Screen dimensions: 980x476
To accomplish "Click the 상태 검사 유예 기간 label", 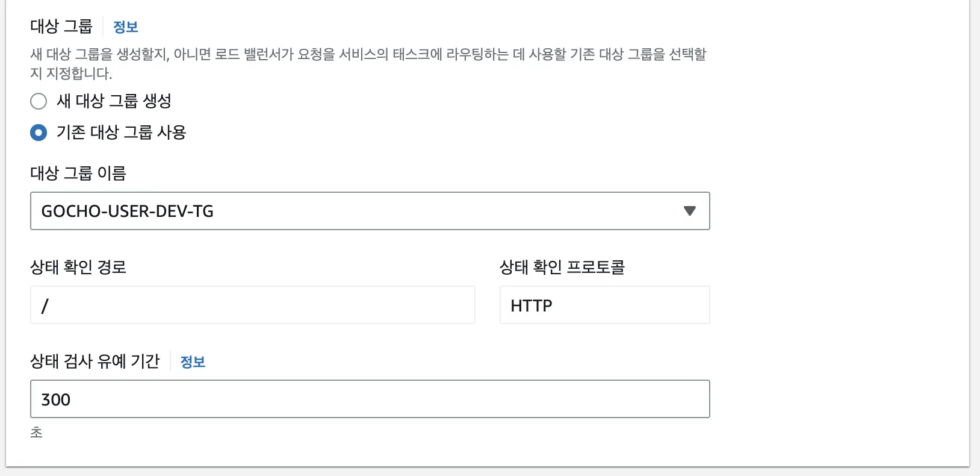I will 95,362.
